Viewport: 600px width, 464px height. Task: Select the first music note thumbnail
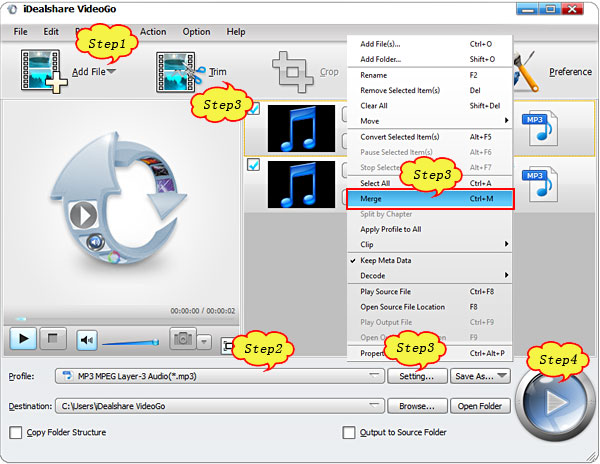click(301, 129)
